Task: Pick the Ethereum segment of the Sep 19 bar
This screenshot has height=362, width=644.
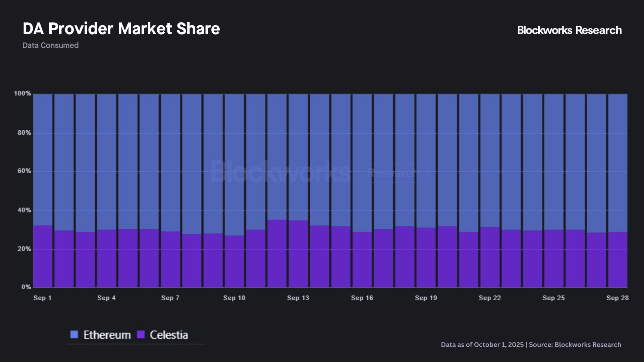Action: pos(426,161)
